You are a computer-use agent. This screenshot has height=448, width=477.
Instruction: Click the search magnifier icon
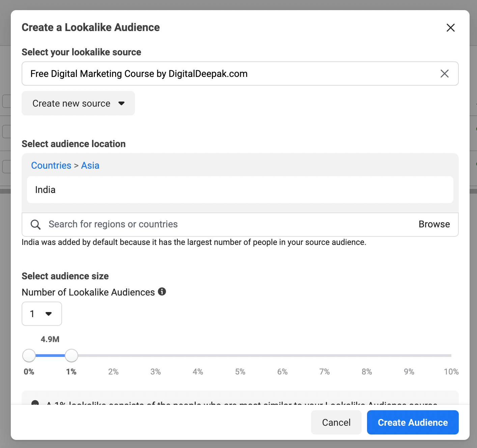pos(35,224)
